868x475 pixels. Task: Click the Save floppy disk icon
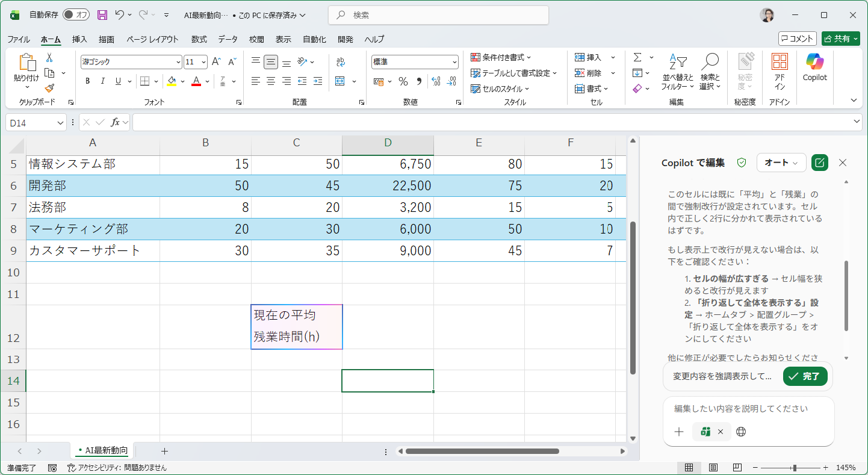102,15
